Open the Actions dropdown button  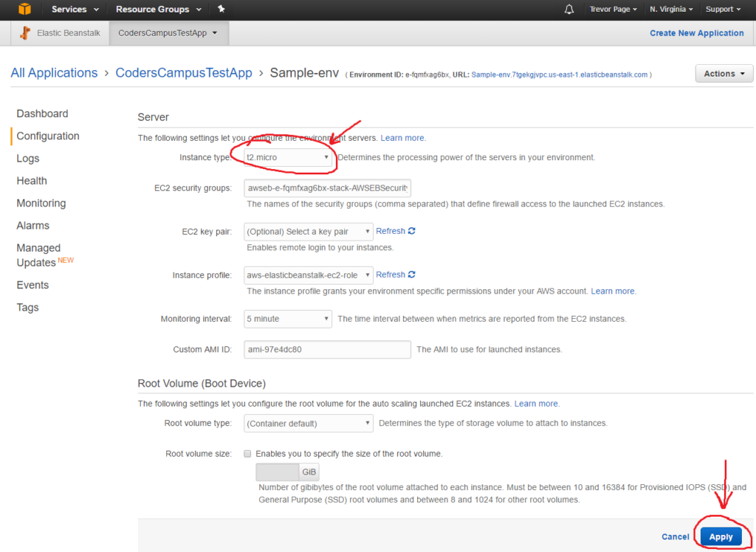coord(724,74)
